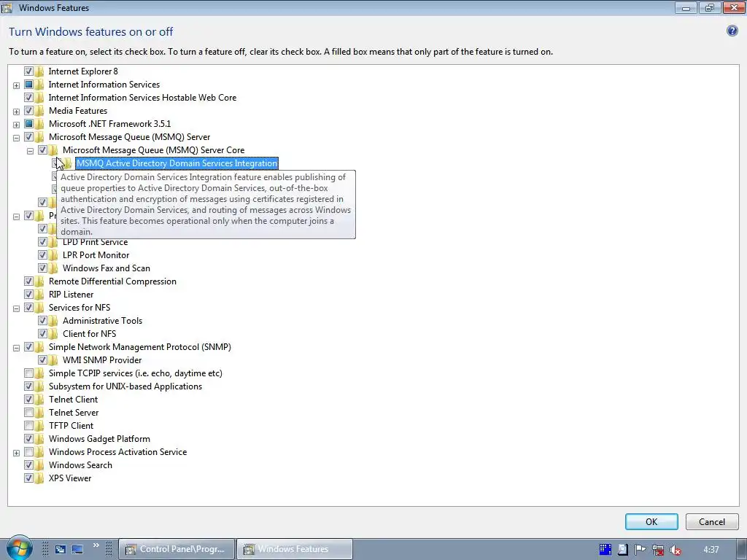Click the Switch between windows quick launch icon
This screenshot has width=747, height=560.
point(60,550)
